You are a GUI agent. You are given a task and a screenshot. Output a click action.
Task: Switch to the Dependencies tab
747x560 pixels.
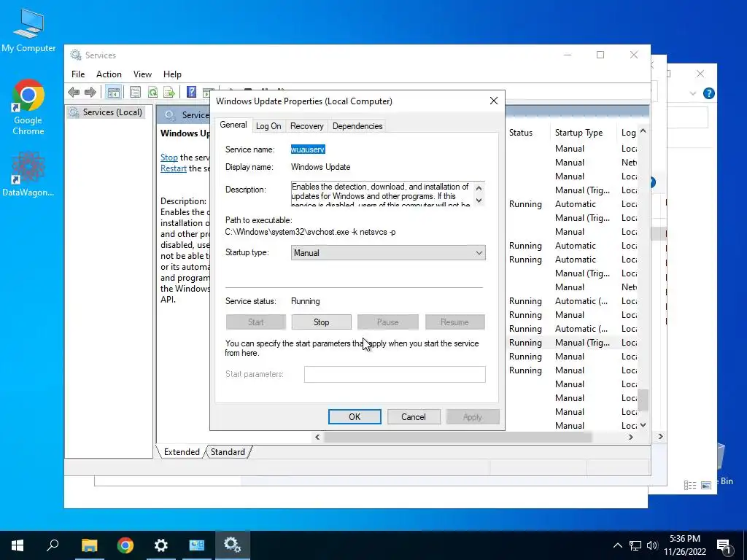(x=357, y=126)
